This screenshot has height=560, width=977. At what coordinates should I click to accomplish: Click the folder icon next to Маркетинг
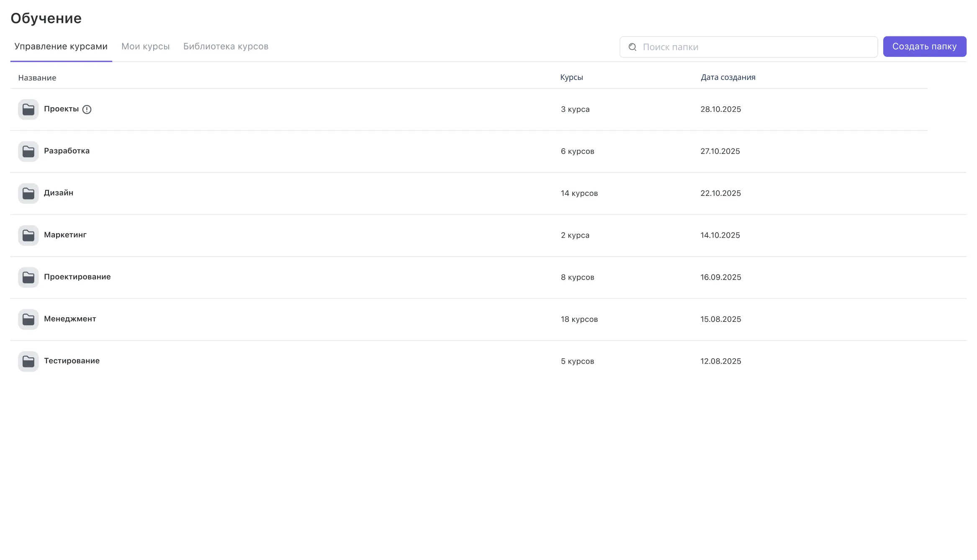(28, 235)
